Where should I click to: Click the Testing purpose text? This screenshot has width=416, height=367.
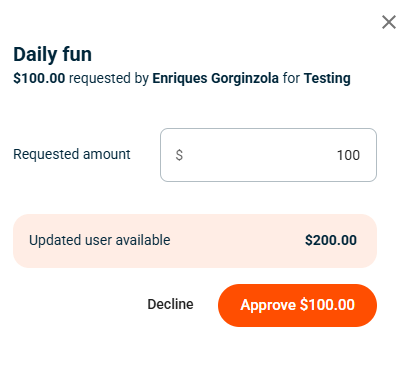(327, 79)
